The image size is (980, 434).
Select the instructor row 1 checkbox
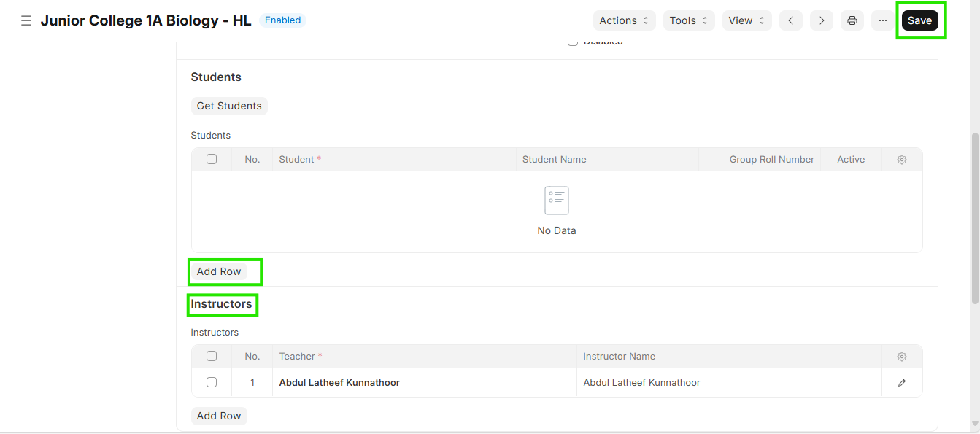(212, 382)
